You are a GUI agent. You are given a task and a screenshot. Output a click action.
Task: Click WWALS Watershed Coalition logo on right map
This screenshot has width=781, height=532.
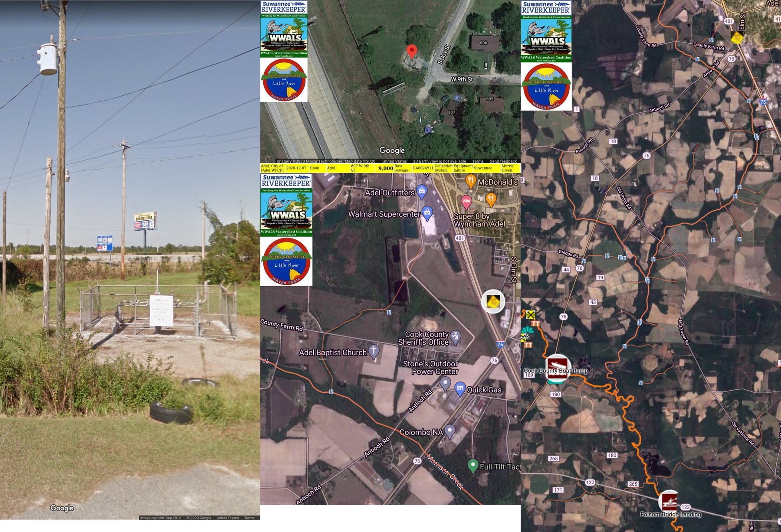pyautogui.click(x=546, y=39)
